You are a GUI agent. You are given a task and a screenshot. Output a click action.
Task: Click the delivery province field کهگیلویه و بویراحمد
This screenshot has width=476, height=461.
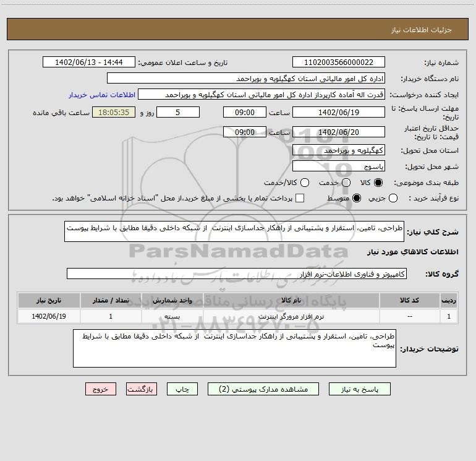point(339,150)
